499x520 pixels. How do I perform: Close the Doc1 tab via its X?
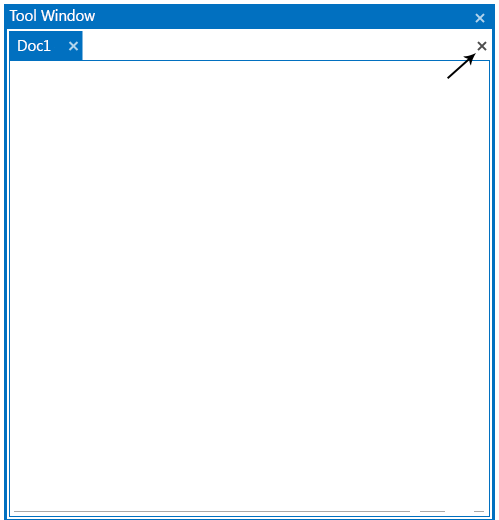(73, 46)
